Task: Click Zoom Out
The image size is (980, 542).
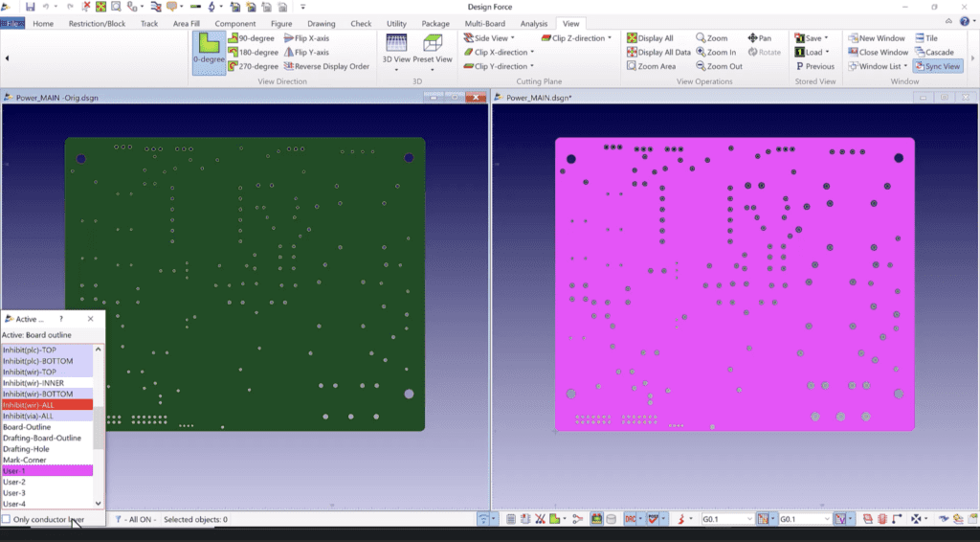Action: coord(720,66)
